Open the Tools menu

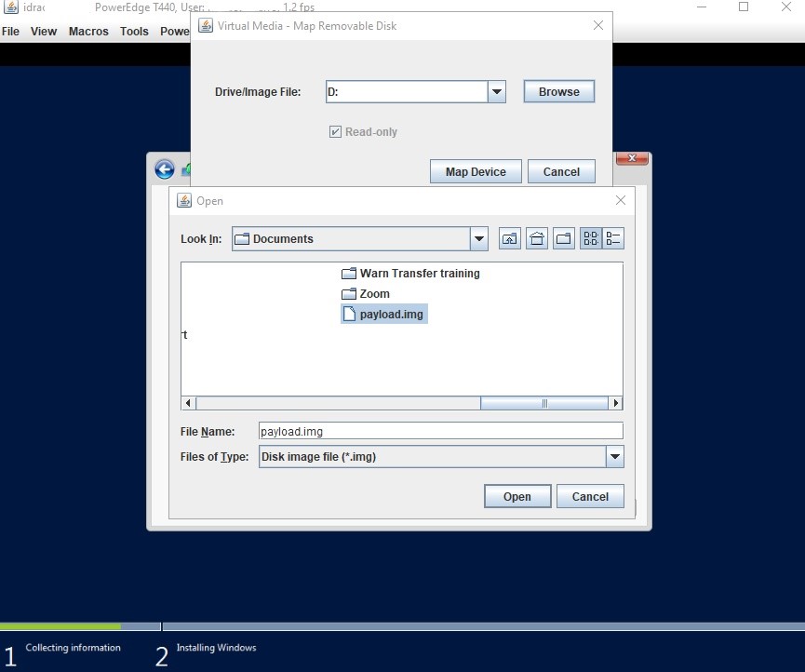coord(134,31)
